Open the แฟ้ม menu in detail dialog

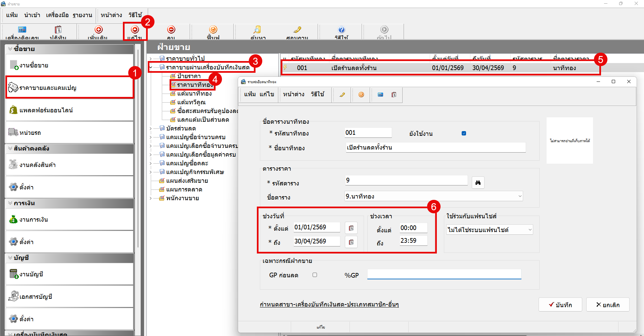point(250,94)
